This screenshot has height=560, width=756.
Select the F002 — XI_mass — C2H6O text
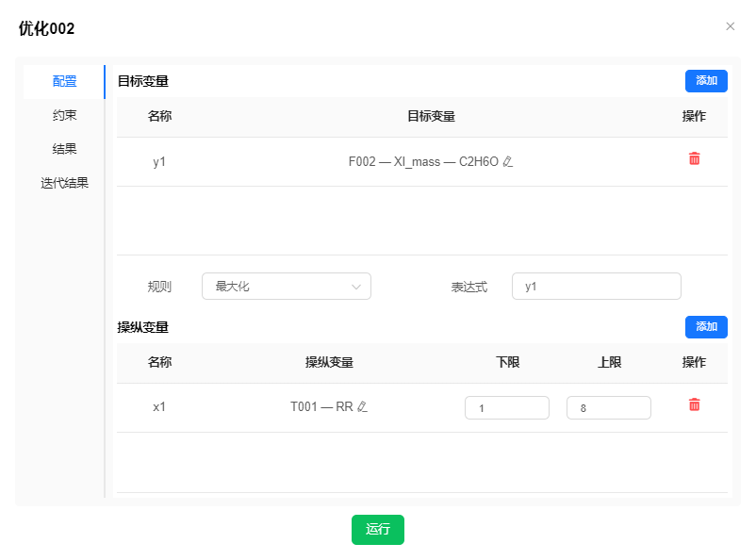coord(423,161)
